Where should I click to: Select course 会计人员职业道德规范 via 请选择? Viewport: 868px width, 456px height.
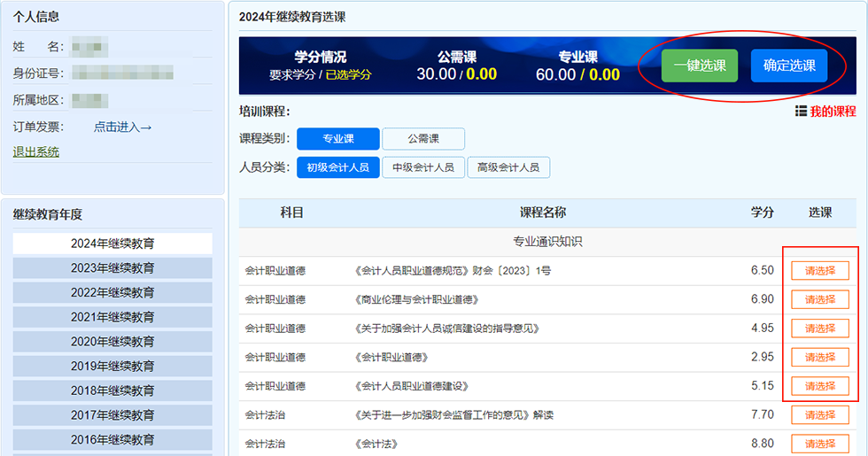(x=819, y=271)
